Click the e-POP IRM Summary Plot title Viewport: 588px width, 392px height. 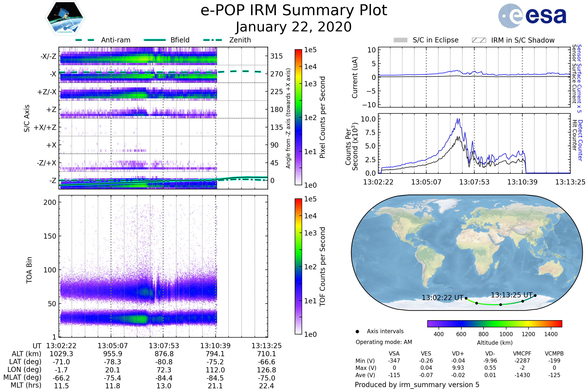coord(294,11)
